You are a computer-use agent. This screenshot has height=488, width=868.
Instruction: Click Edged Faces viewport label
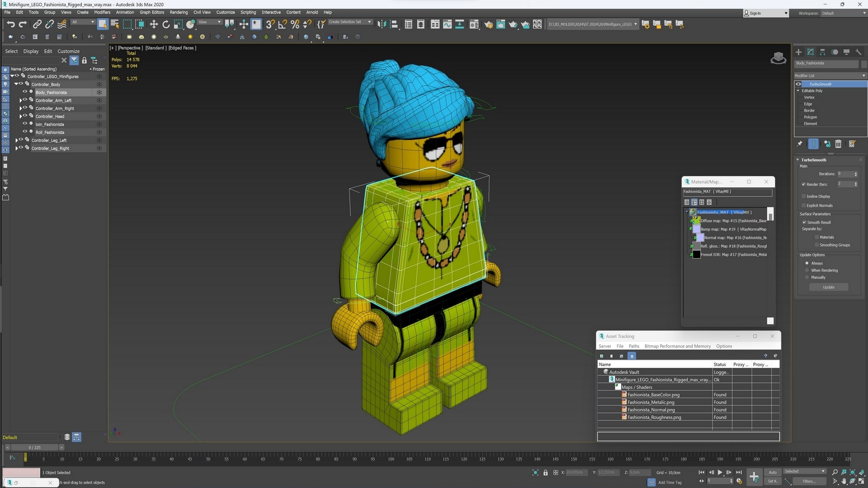pyautogui.click(x=182, y=48)
